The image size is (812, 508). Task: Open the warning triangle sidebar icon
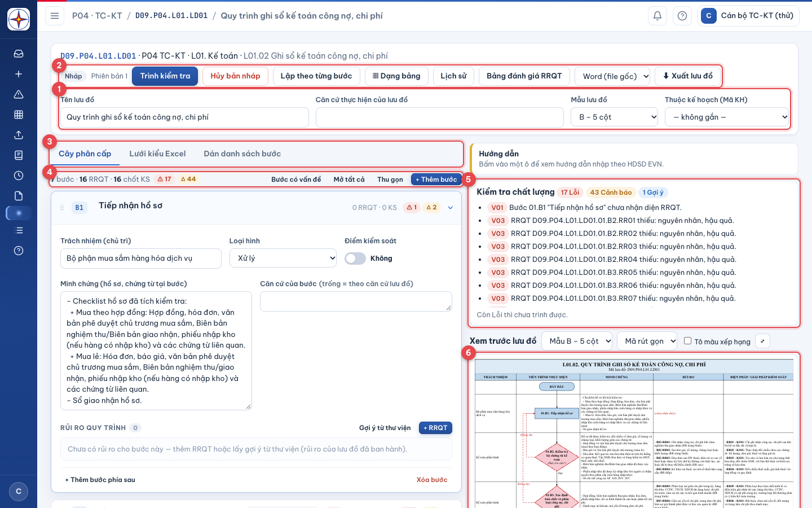point(19,94)
